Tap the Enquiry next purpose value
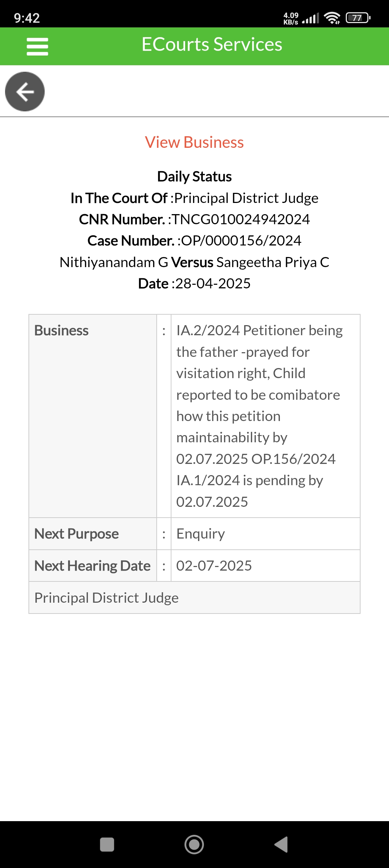 (x=201, y=533)
